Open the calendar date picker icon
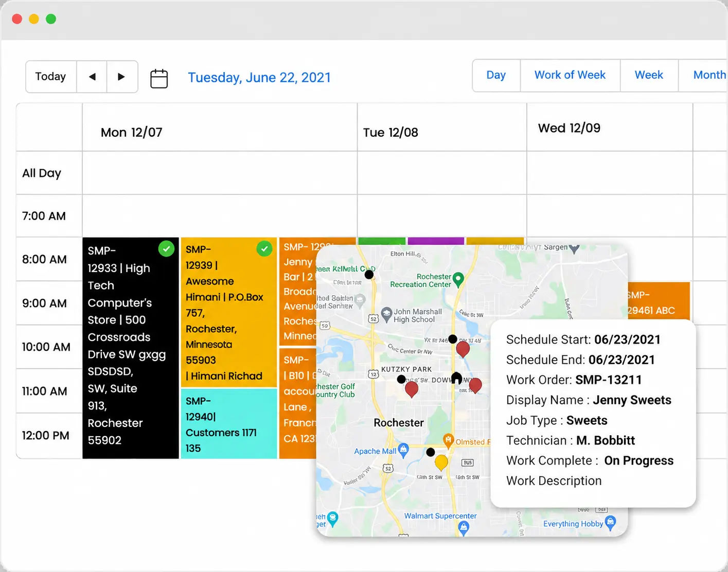This screenshot has width=728, height=572. click(159, 79)
